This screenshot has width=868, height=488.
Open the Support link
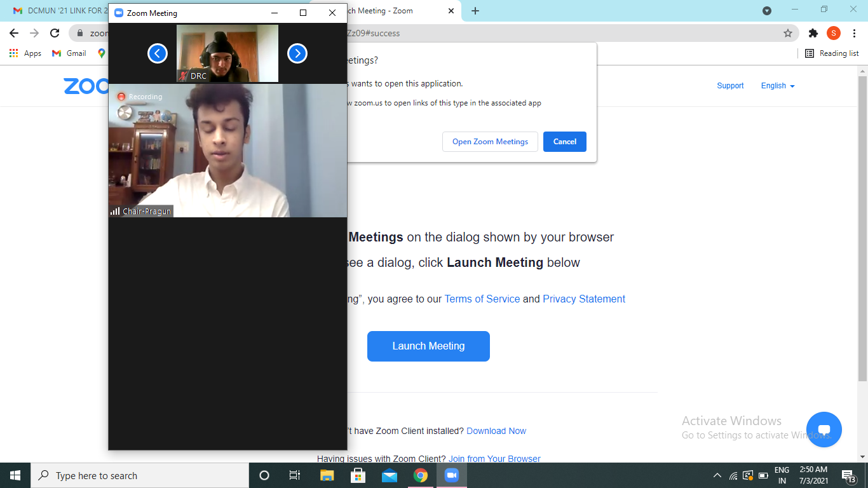730,86
